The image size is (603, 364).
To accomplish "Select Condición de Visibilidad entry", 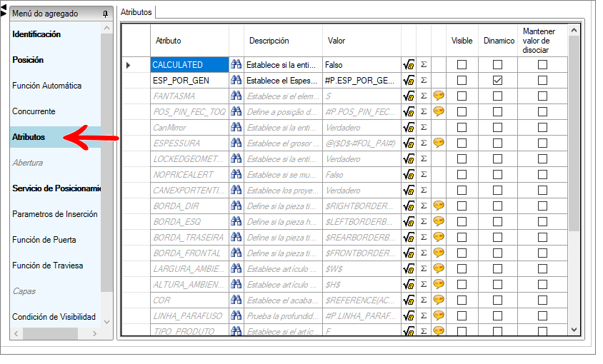I will (54, 317).
